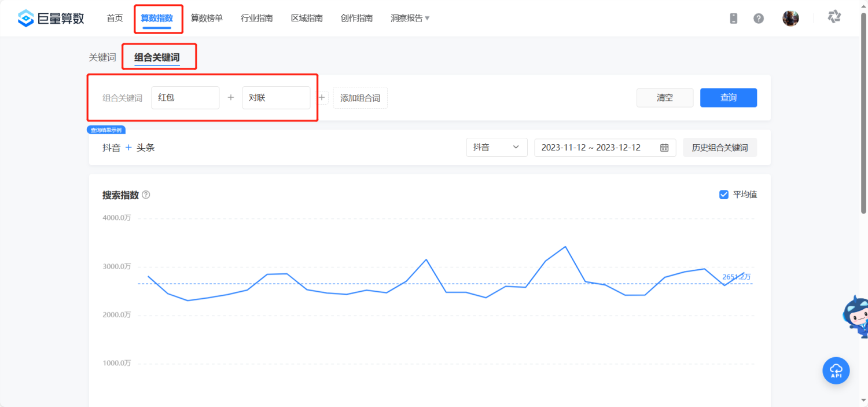Expand the 洞察报告 menu arrow

click(427, 19)
